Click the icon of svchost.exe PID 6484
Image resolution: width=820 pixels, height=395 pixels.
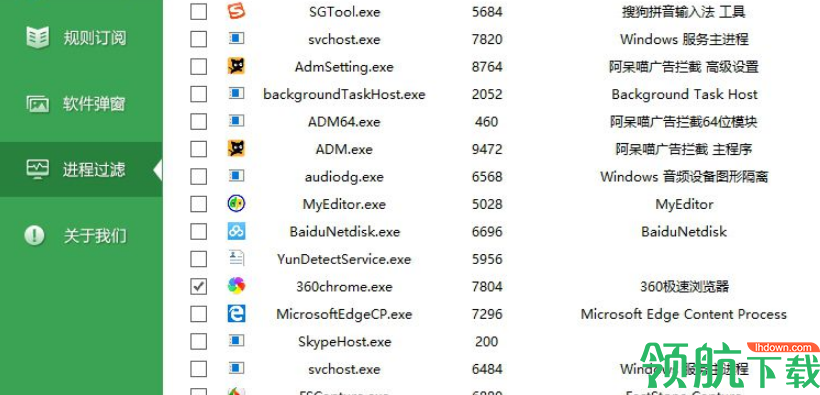(x=236, y=369)
